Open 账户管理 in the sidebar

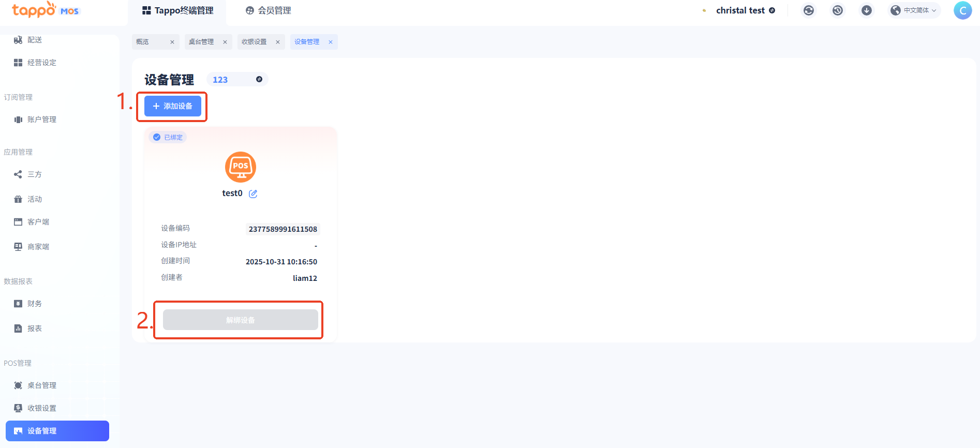(x=41, y=120)
